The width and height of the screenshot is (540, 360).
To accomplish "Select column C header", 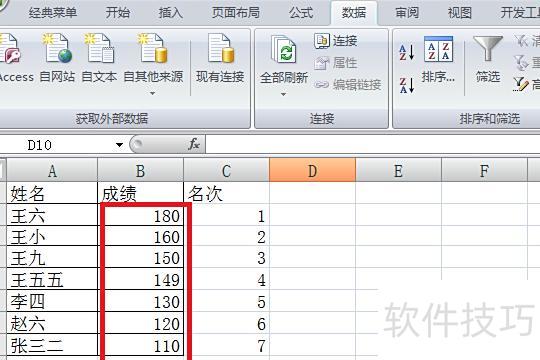I will tap(226, 170).
